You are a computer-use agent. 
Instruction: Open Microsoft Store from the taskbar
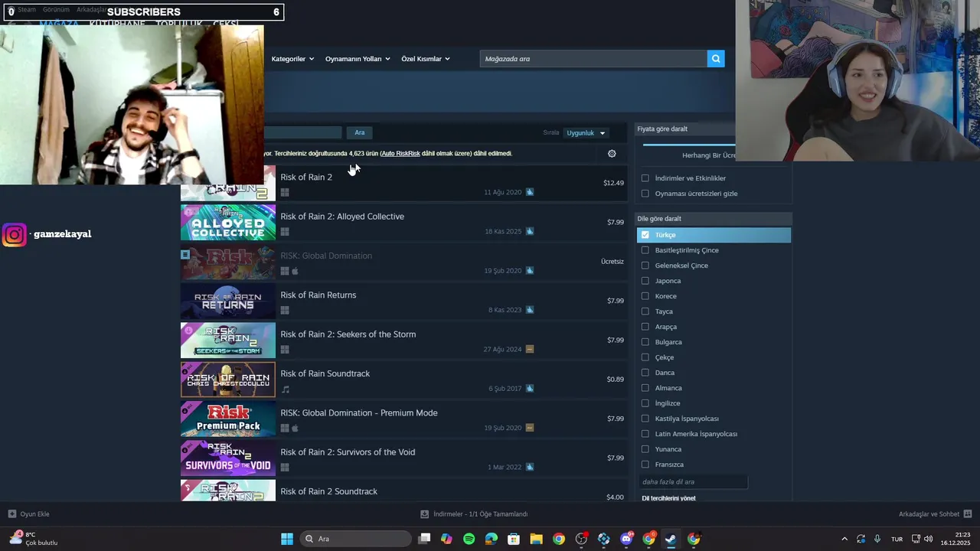[x=514, y=540]
